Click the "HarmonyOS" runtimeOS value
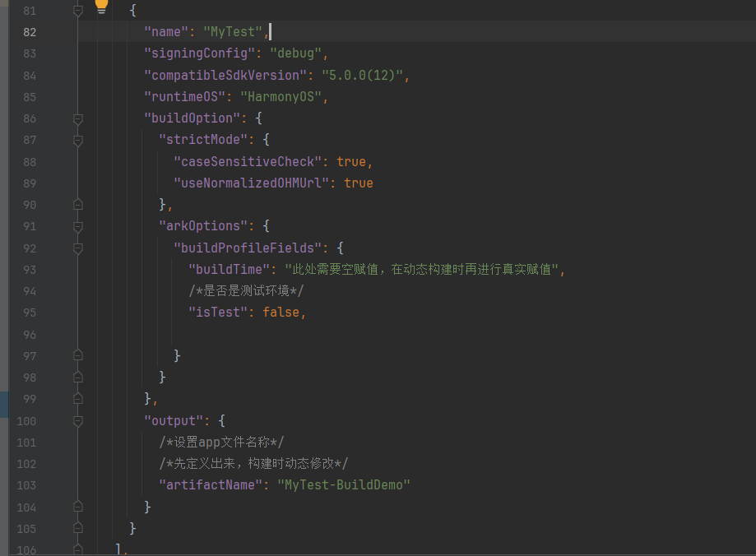756x556 pixels. [284, 95]
